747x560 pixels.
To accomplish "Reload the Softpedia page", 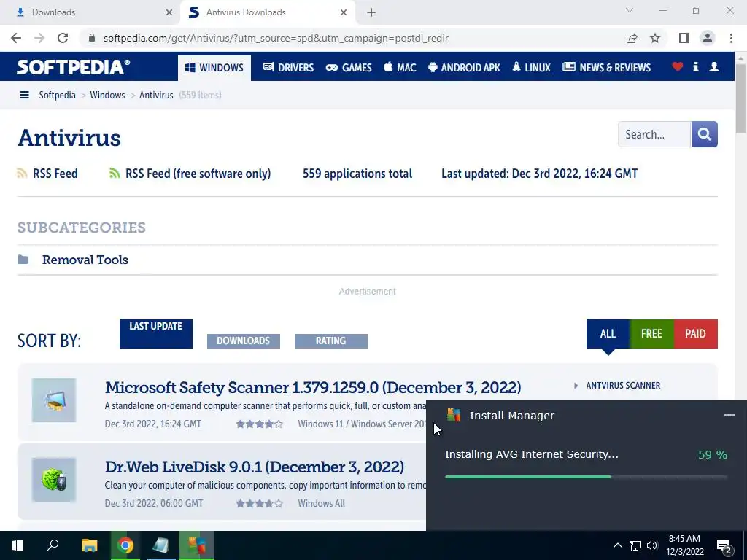I will (63, 38).
